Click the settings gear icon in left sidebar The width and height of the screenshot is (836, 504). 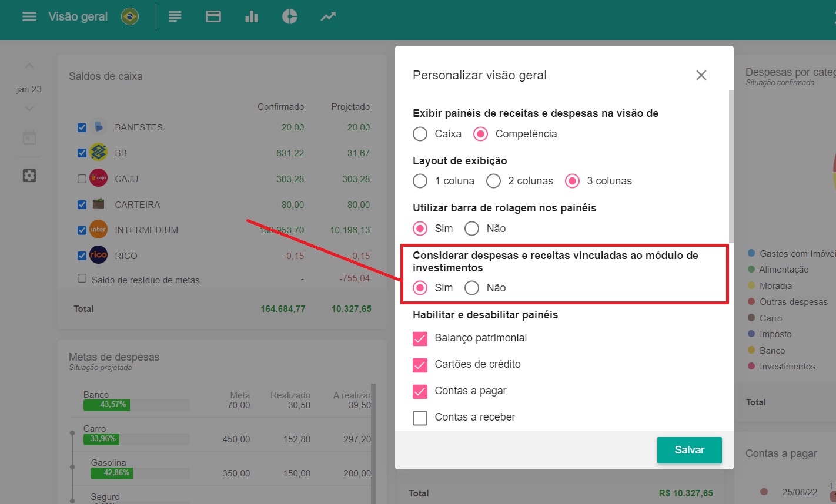point(29,176)
